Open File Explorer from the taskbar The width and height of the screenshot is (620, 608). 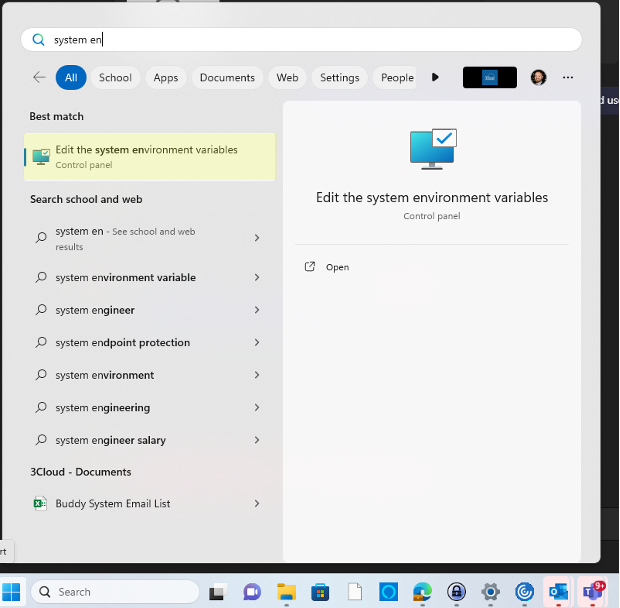pyautogui.click(x=286, y=592)
